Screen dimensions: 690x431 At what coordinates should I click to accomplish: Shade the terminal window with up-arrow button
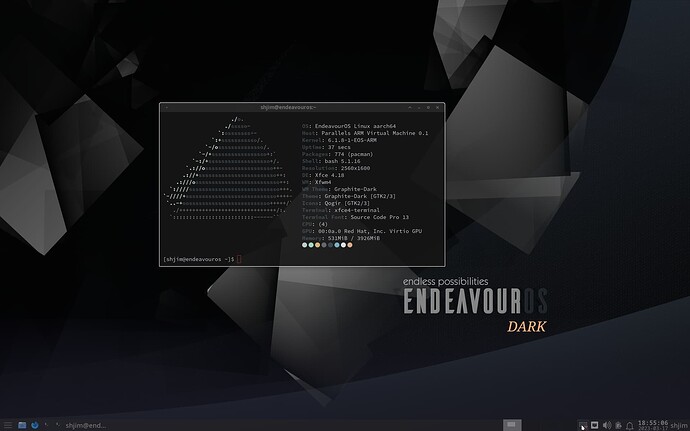(410, 107)
